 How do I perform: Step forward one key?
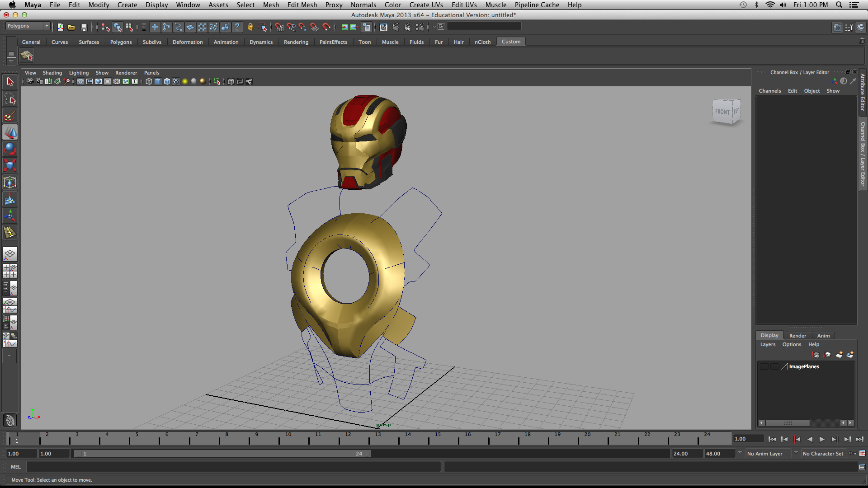click(835, 439)
